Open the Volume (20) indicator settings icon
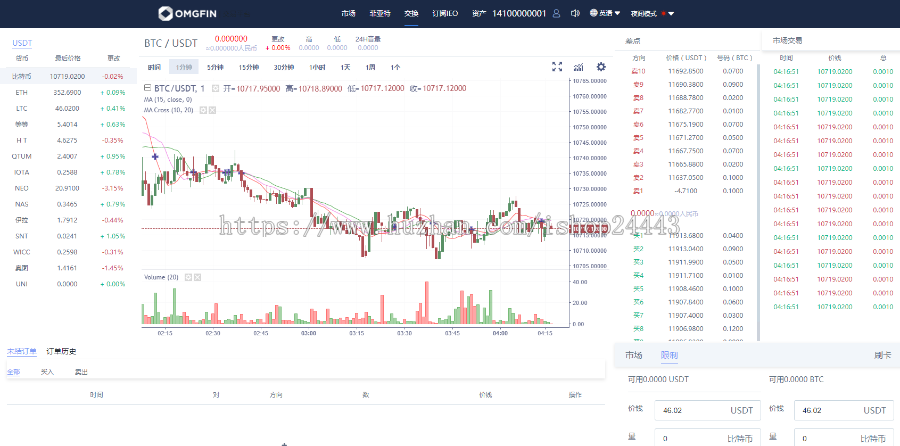The width and height of the screenshot is (900, 446). [x=188, y=277]
